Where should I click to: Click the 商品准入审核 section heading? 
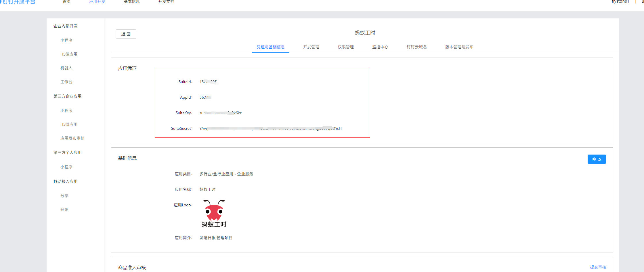pyautogui.click(x=132, y=267)
